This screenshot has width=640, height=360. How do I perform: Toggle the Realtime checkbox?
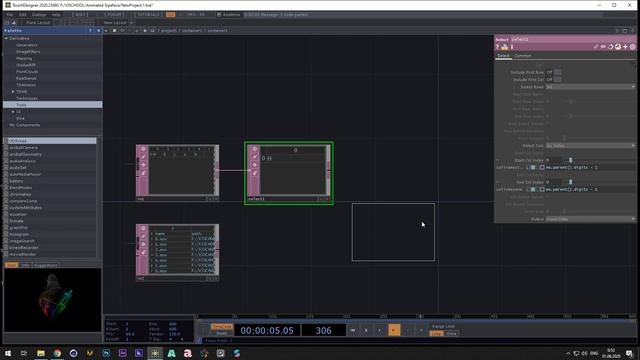coord(219,15)
